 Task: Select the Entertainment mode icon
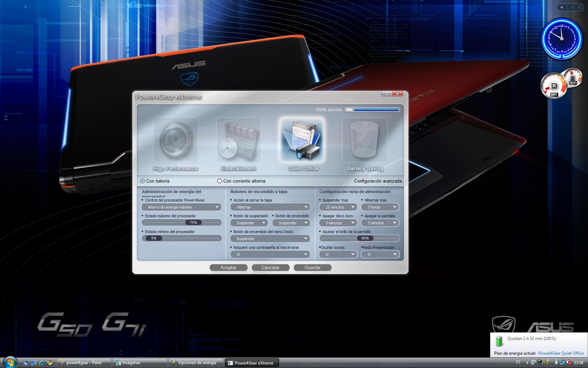click(x=239, y=140)
